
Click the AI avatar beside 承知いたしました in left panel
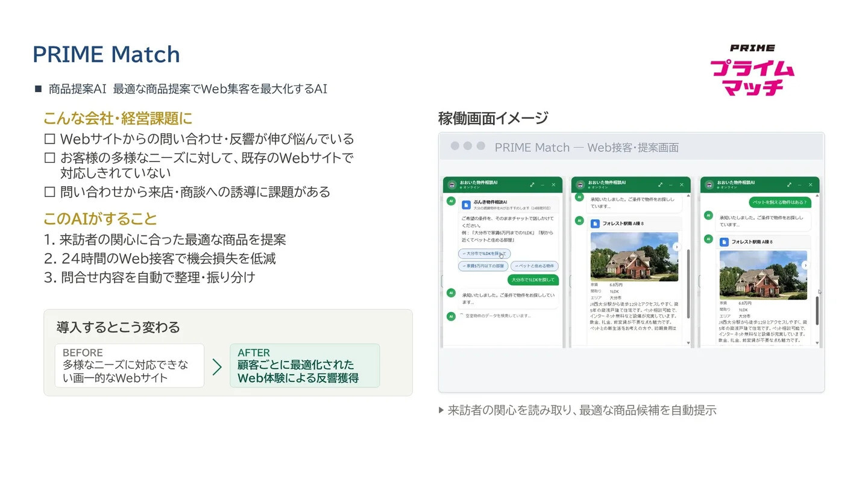(x=451, y=293)
